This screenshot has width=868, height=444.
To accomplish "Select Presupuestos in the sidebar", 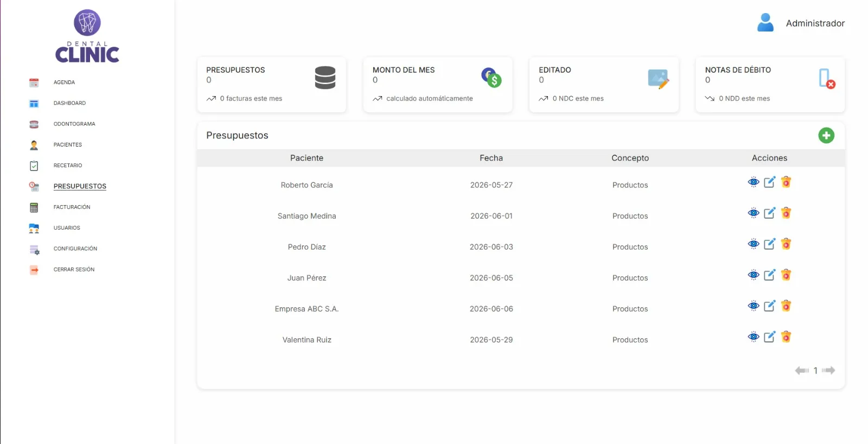I will [80, 186].
